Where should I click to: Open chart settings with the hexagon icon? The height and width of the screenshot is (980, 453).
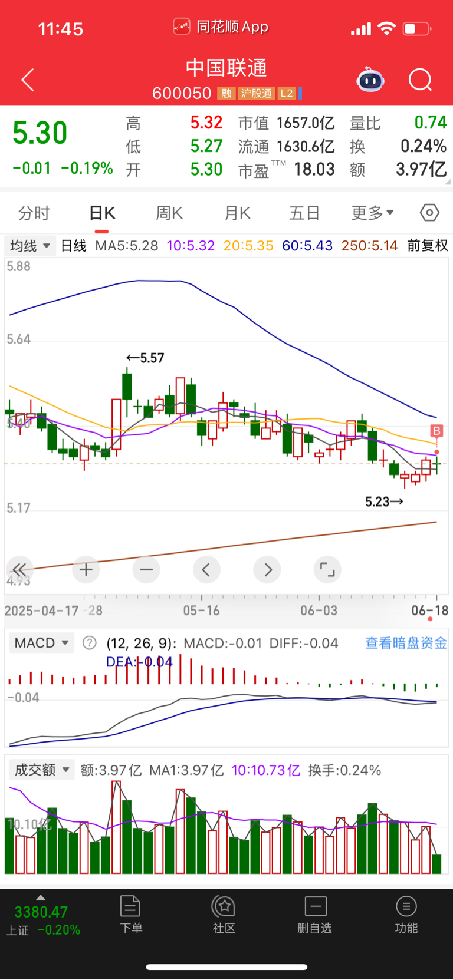click(429, 212)
